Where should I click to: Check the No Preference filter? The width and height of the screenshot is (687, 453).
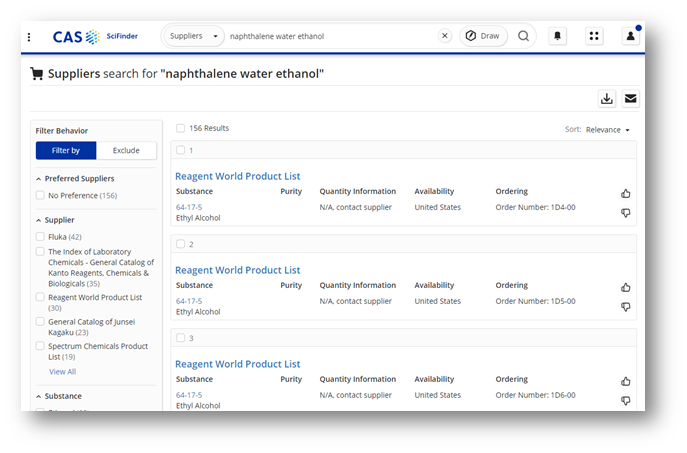pyautogui.click(x=40, y=195)
